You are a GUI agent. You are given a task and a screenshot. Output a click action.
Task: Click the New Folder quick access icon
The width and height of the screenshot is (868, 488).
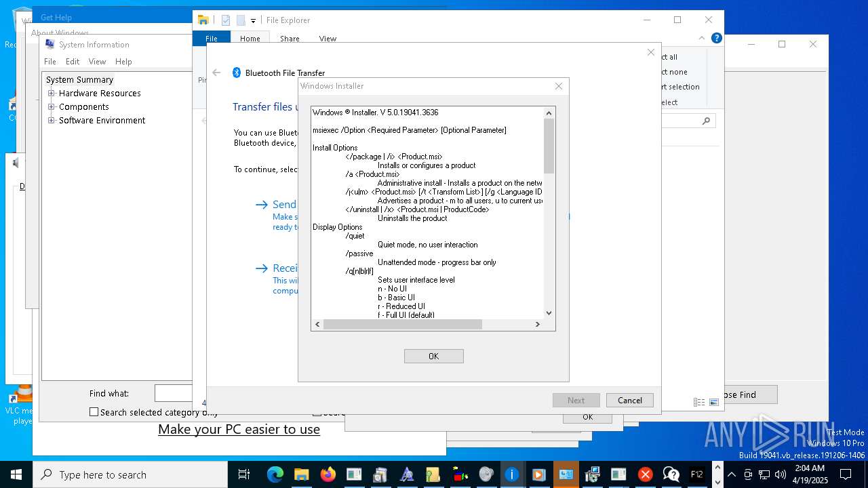coord(240,20)
